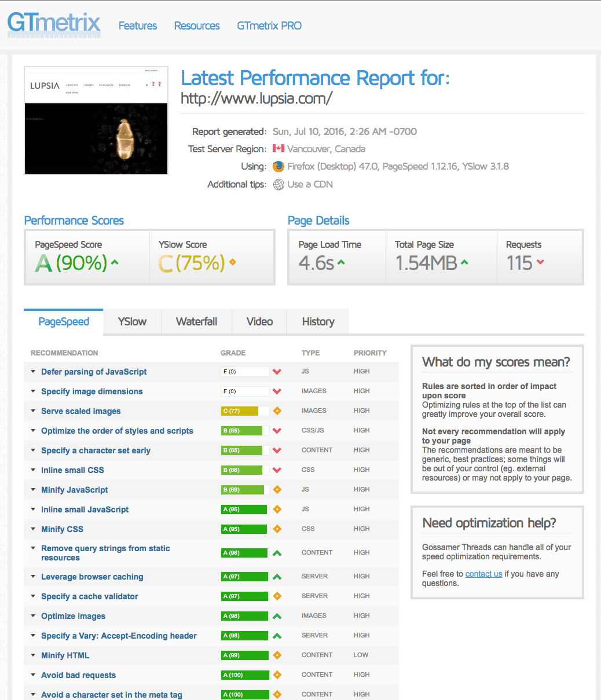The image size is (601, 700).
Task: Expand the Inline small CSS triangle
Action: (x=33, y=470)
